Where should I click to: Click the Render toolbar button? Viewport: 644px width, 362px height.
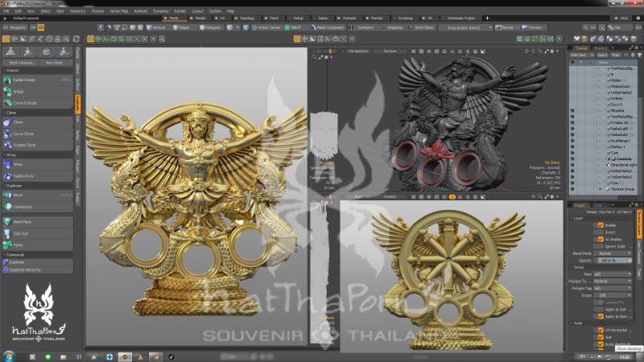pyautogui.click(x=506, y=27)
